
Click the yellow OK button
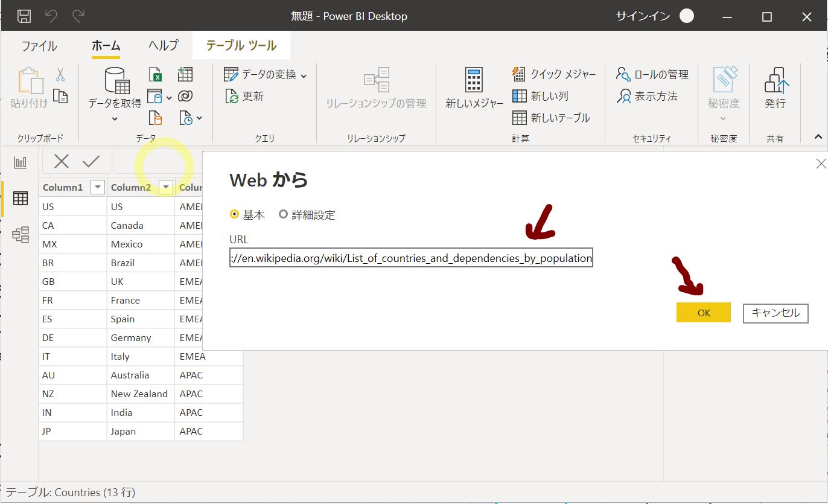click(x=704, y=313)
